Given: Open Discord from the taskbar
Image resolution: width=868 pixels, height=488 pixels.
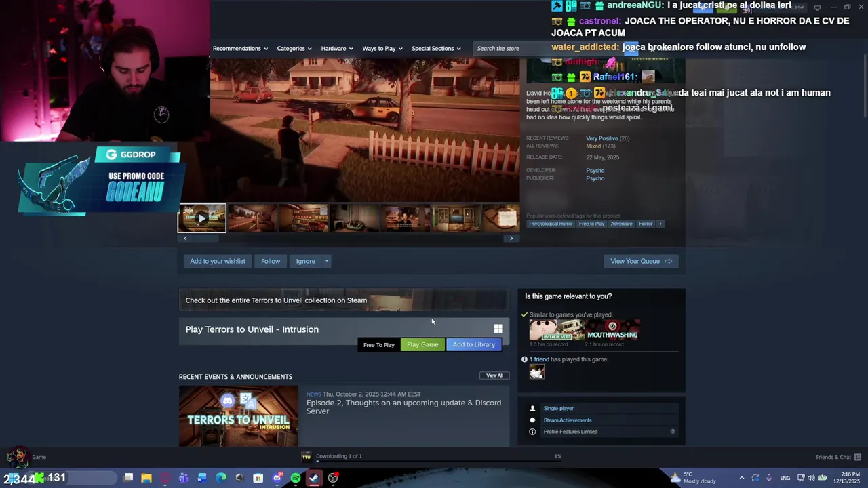Looking at the screenshot, I should [277, 478].
